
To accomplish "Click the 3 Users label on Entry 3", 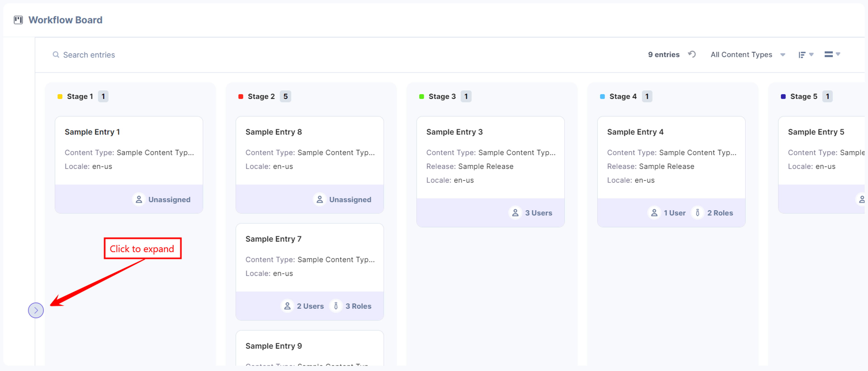I will tap(538, 213).
